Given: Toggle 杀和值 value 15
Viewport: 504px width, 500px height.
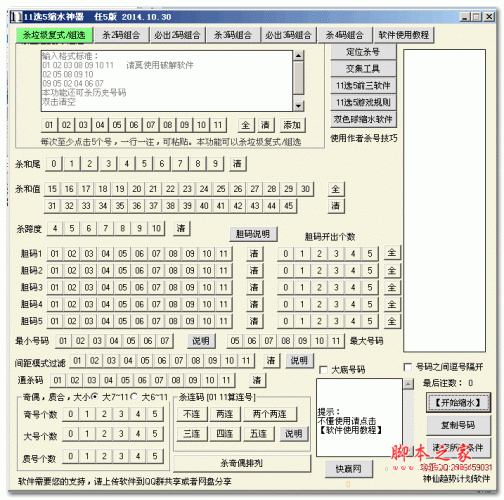Looking at the screenshot, I should click(x=52, y=189).
